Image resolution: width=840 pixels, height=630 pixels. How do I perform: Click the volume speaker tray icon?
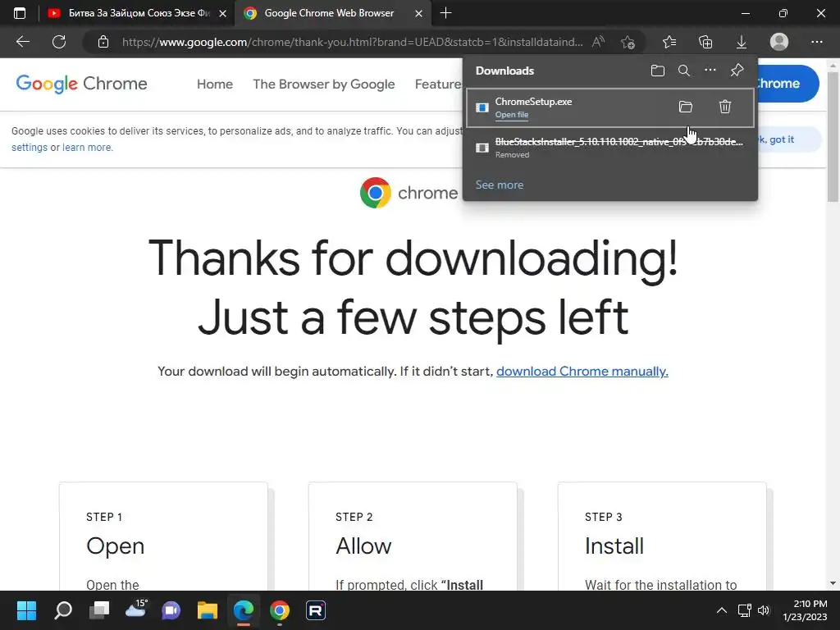pos(764,610)
